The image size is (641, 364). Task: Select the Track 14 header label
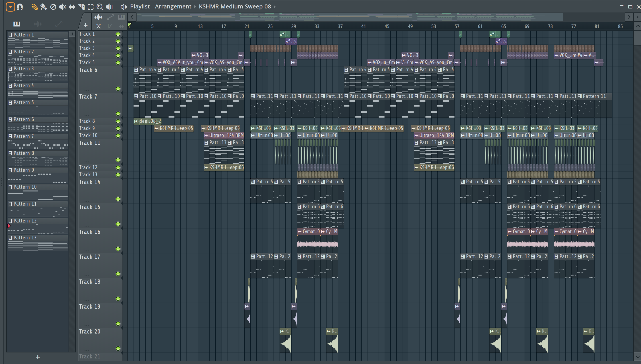coord(90,182)
